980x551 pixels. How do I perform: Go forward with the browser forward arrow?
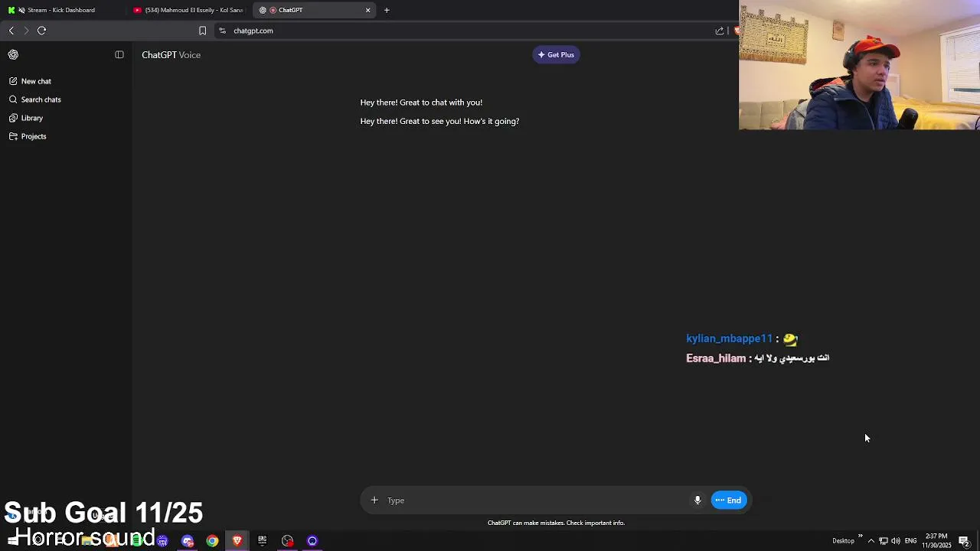[x=26, y=31]
